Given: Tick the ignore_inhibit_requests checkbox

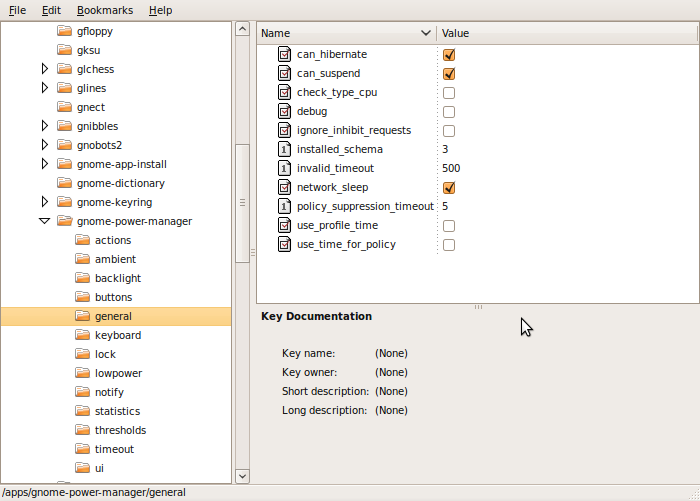Looking at the screenshot, I should (449, 130).
